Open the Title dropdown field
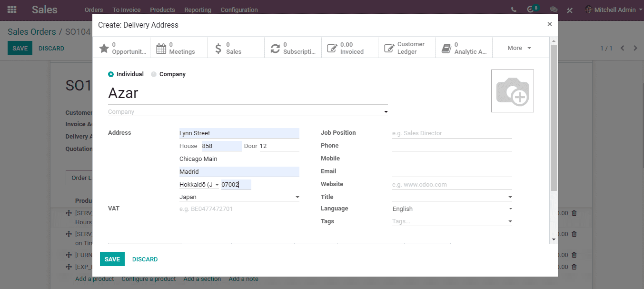Image resolution: width=644 pixels, height=289 pixels. (x=452, y=197)
